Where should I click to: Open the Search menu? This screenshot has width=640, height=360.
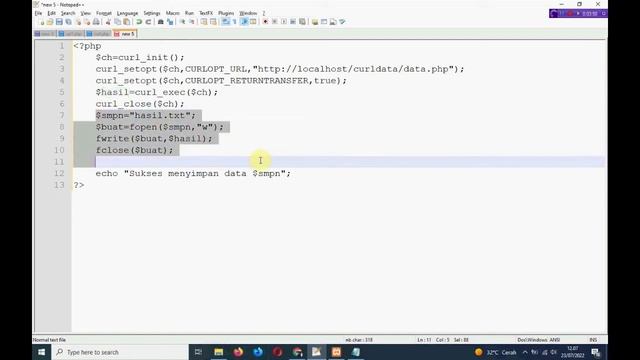[68, 13]
